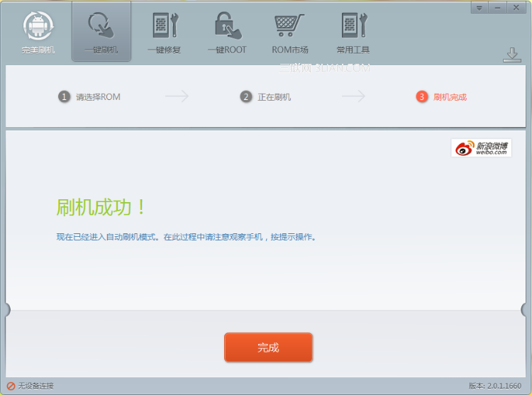
Task: Click the 刷机成功！ heading
Action: tap(101, 207)
